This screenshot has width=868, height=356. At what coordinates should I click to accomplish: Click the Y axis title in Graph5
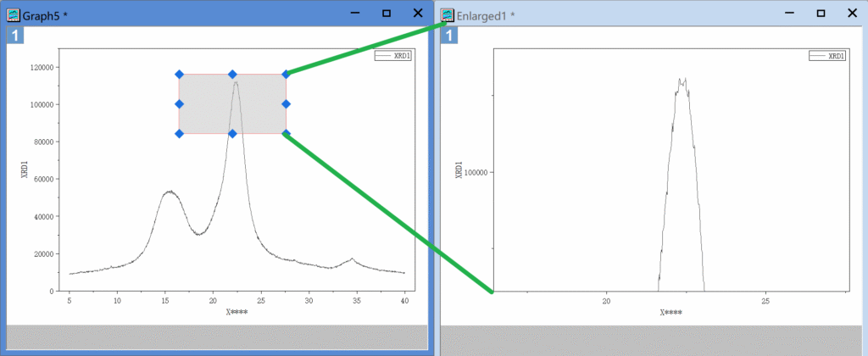pos(25,170)
